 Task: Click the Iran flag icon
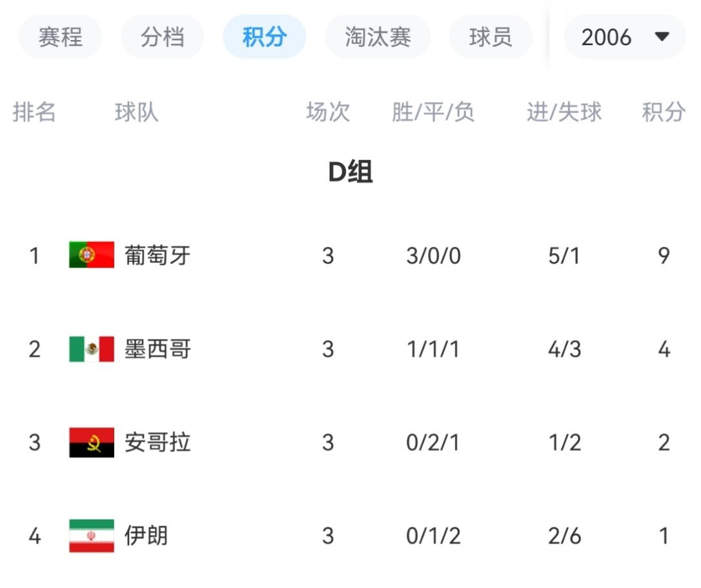tap(92, 536)
